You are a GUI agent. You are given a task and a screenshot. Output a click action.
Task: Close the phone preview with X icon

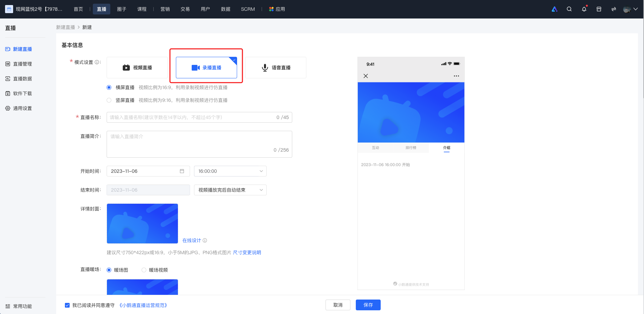pos(366,76)
